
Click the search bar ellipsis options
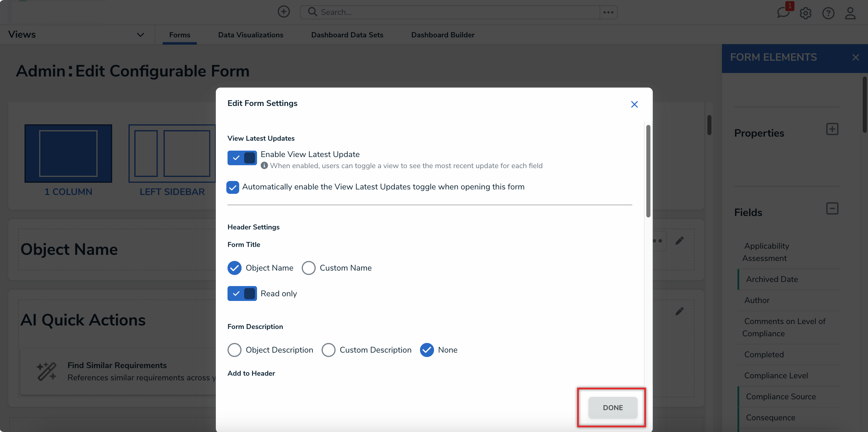point(608,12)
